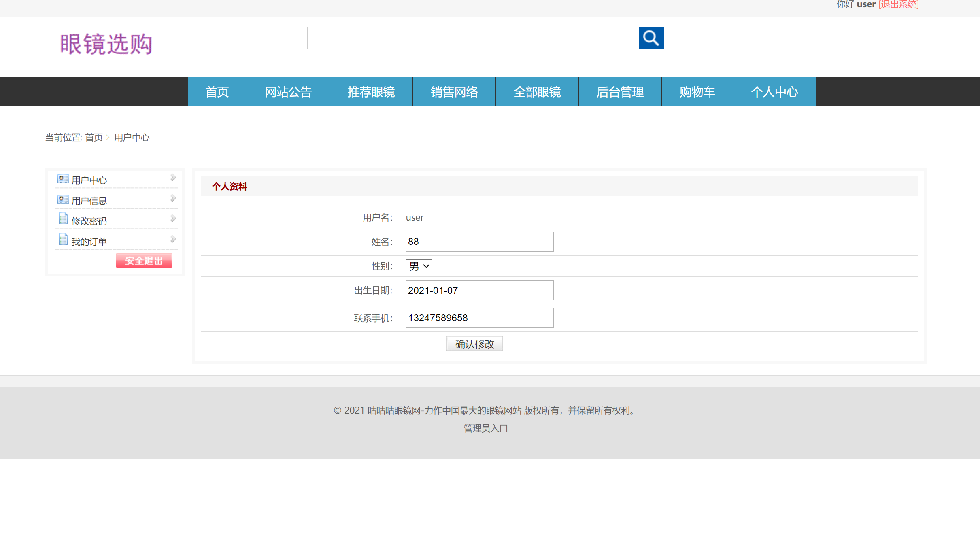
Task: Open the 管理员入口 footer link
Action: tap(485, 429)
